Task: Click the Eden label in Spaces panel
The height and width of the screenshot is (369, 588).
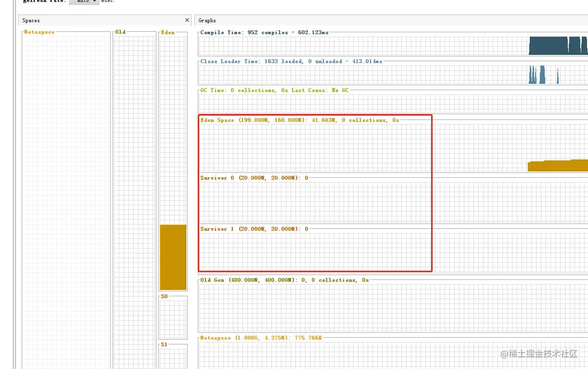Action: [x=167, y=33]
